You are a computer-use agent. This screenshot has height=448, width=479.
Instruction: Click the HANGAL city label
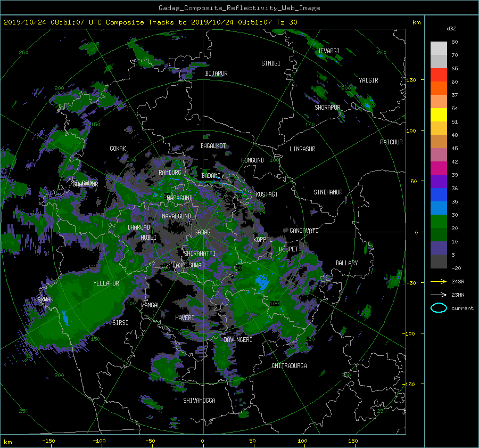tap(150, 305)
